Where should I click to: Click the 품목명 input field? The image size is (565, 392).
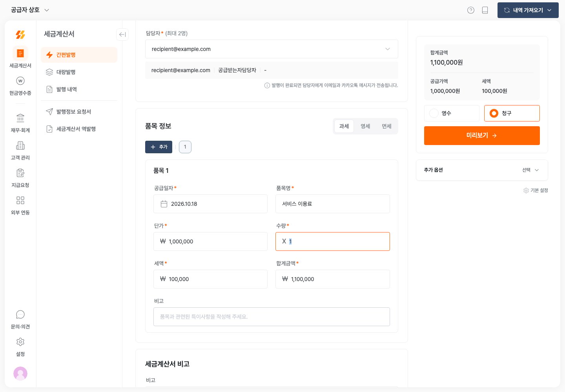pos(333,204)
